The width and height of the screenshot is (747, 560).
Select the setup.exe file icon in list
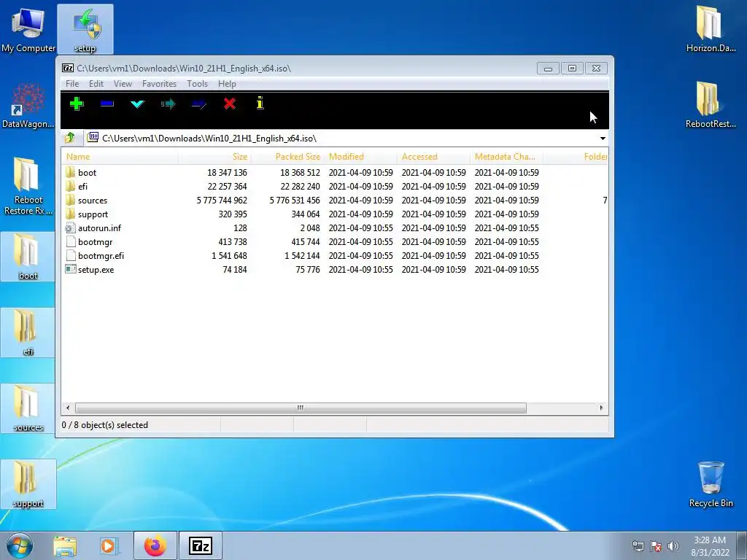pos(71,270)
